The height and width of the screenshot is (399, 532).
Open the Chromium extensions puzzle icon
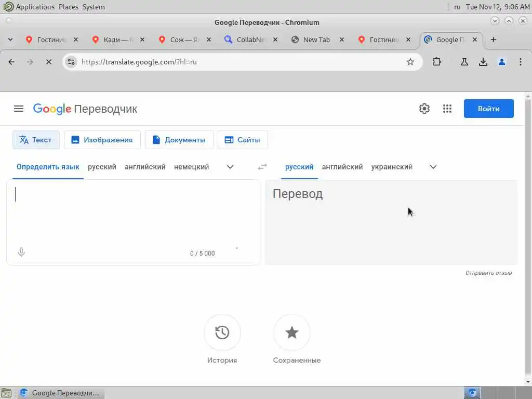click(436, 62)
